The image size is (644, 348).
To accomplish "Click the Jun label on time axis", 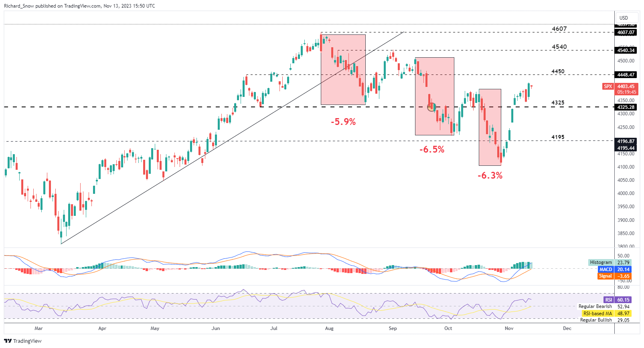I will [x=216, y=328].
